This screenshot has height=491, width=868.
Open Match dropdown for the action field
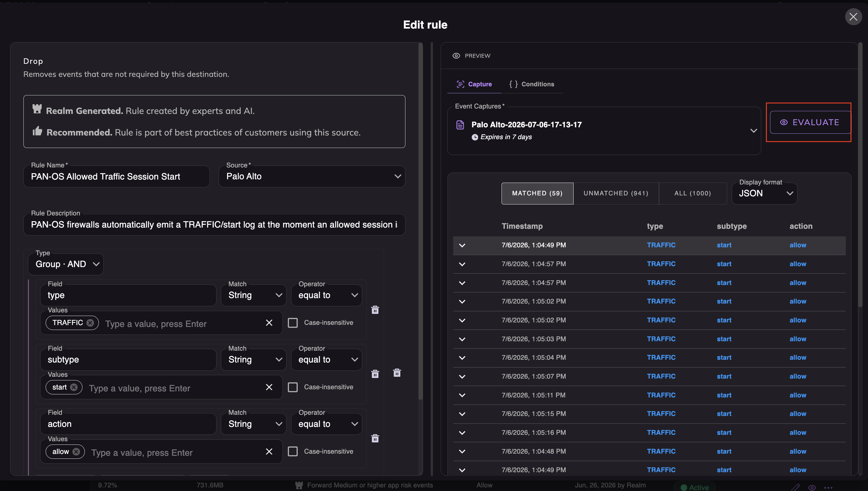pyautogui.click(x=253, y=424)
